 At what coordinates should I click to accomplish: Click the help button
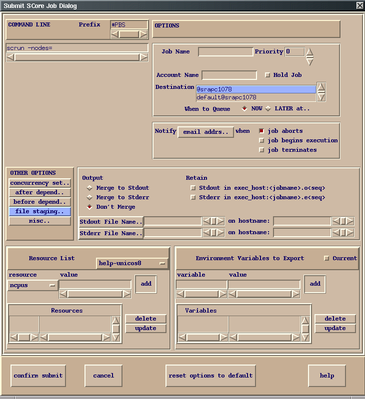[x=327, y=376]
